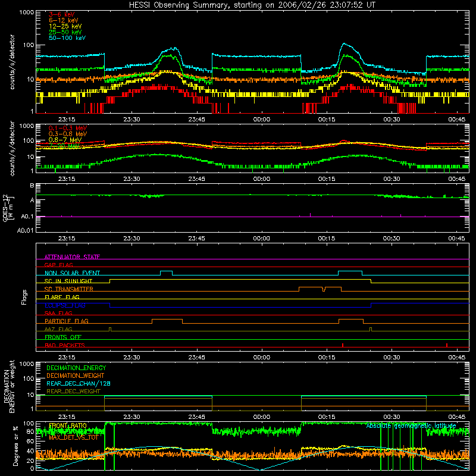The image size is (476, 476).
Task: Click the counts/s/detector title of the MeV panel
Action: tap(12, 148)
